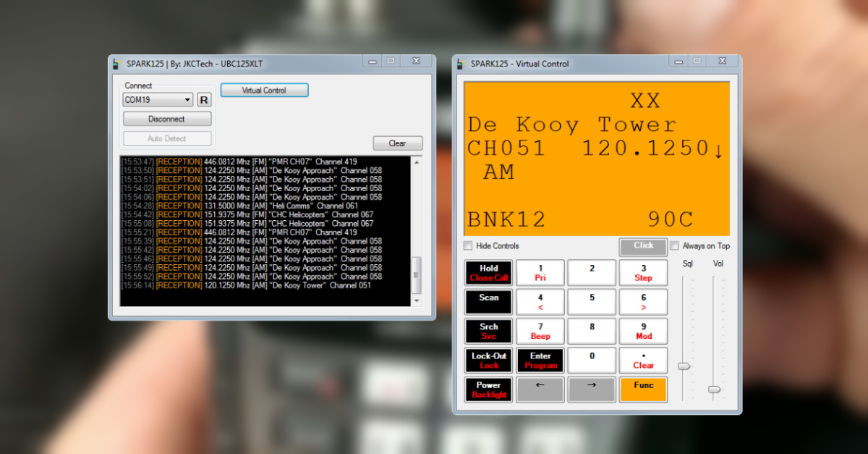This screenshot has width=868, height=454.
Task: Click the dot / Clear key
Action: point(643,361)
